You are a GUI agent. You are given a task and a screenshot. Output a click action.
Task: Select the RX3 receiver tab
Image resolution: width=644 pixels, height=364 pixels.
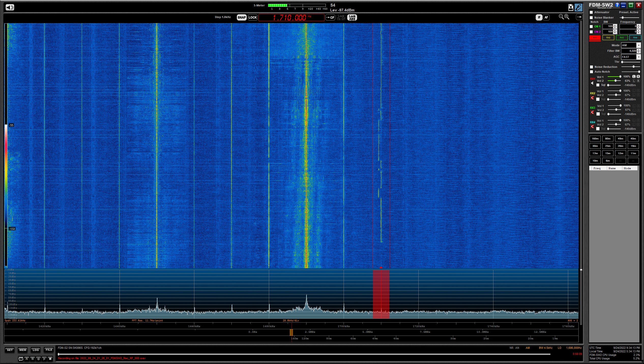pos(622,38)
